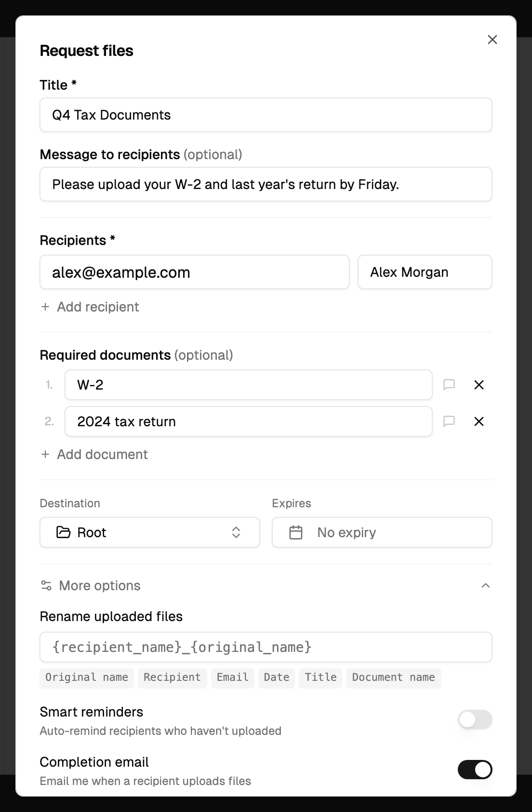Edit the Message to recipients field
The height and width of the screenshot is (812, 532).
point(266,184)
